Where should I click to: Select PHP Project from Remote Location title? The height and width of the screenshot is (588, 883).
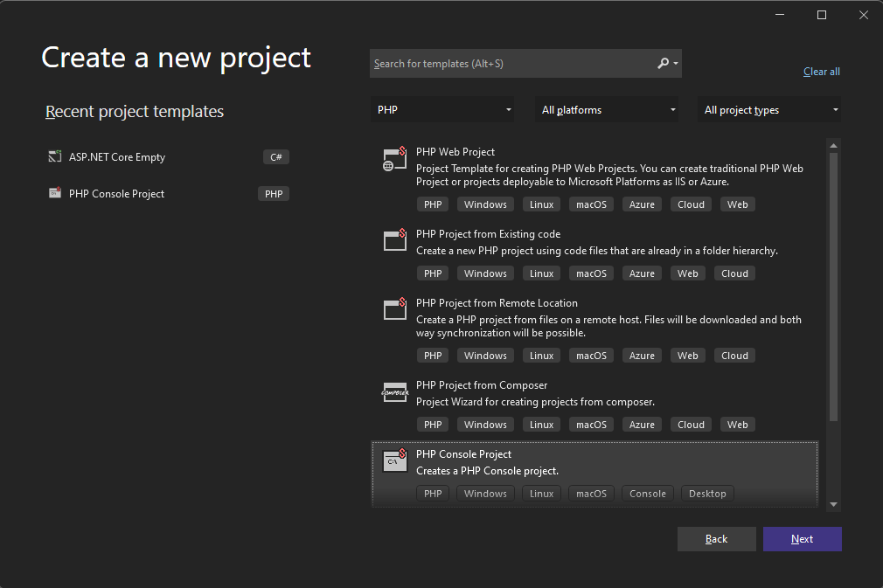coord(497,302)
